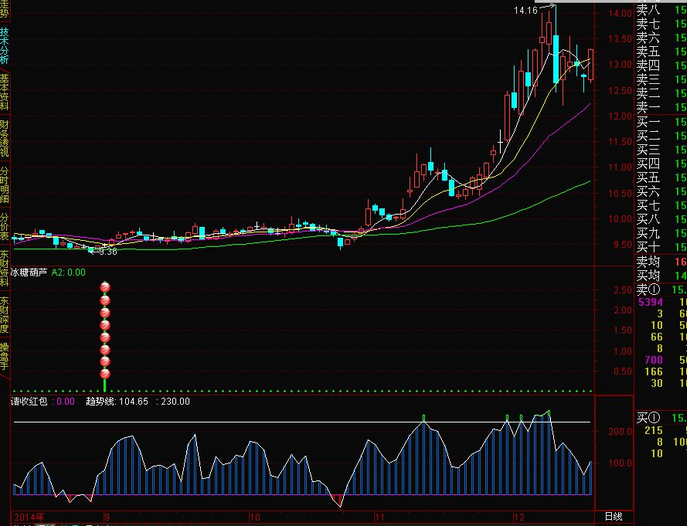This screenshot has height=529, width=687.
Task: Select the 卖一 order book row
Action: pyautogui.click(x=661, y=107)
